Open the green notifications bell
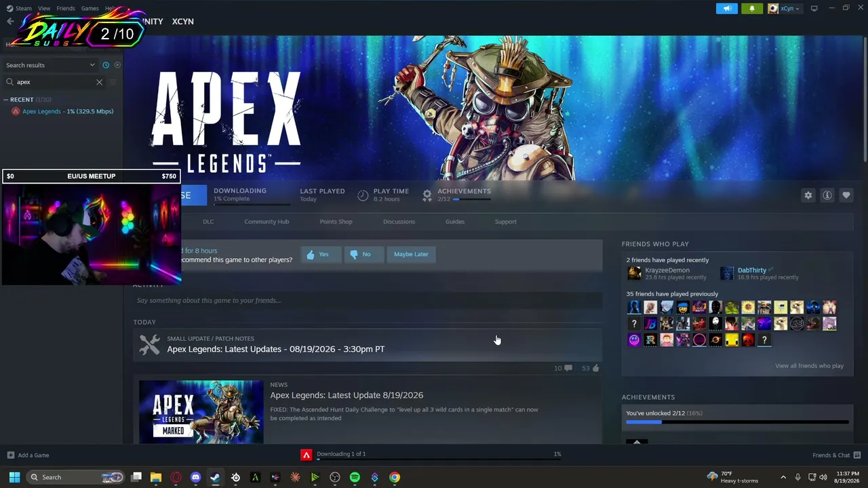 pyautogui.click(x=751, y=9)
